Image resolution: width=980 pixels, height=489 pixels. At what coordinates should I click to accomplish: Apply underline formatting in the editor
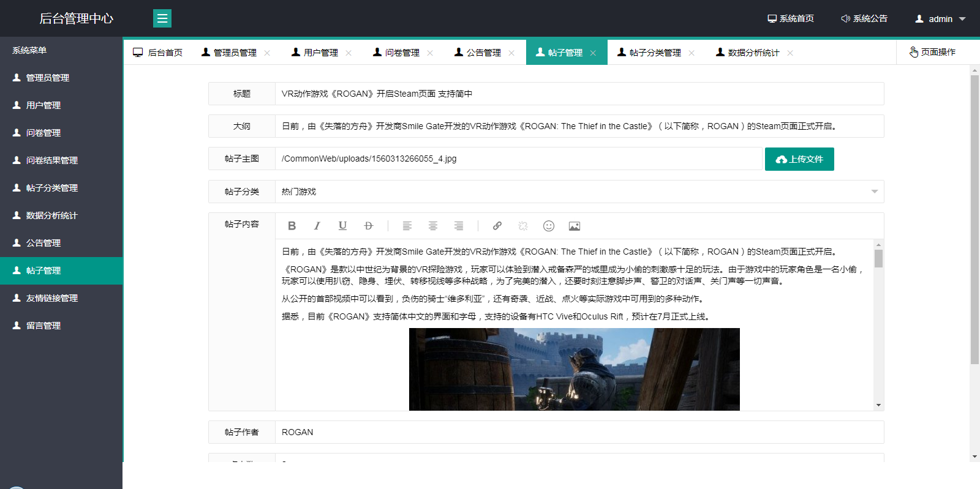pyautogui.click(x=342, y=226)
